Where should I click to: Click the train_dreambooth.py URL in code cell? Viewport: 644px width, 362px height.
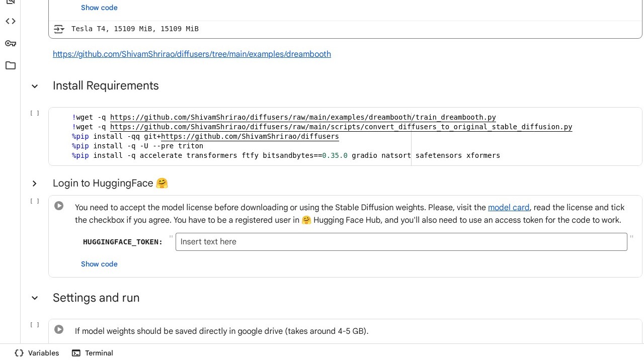(x=303, y=117)
